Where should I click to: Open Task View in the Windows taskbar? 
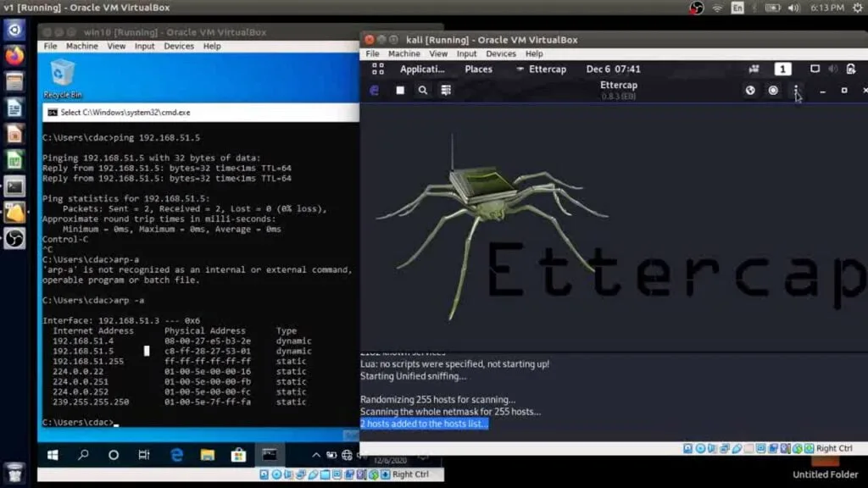tap(144, 455)
